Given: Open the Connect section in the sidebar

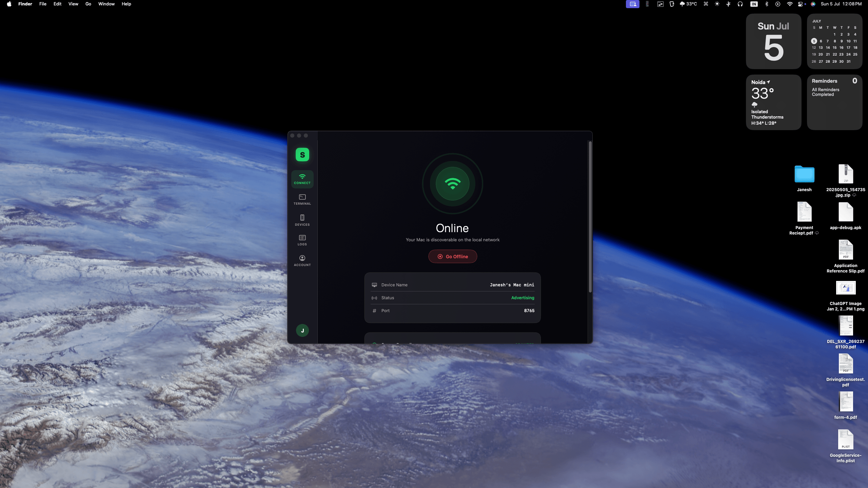Looking at the screenshot, I should tap(302, 179).
